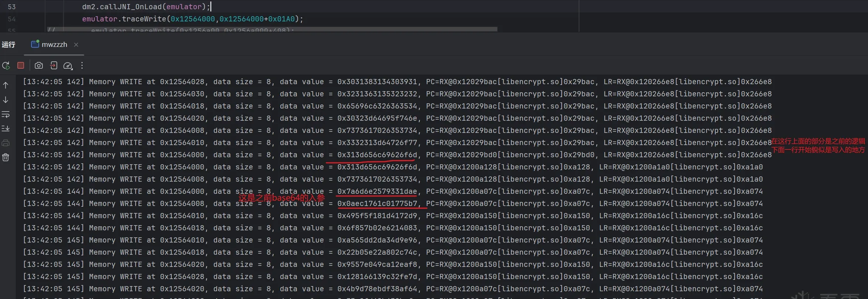Click the emulator.traceWrite code line
The image size is (868, 299).
tap(193, 19)
